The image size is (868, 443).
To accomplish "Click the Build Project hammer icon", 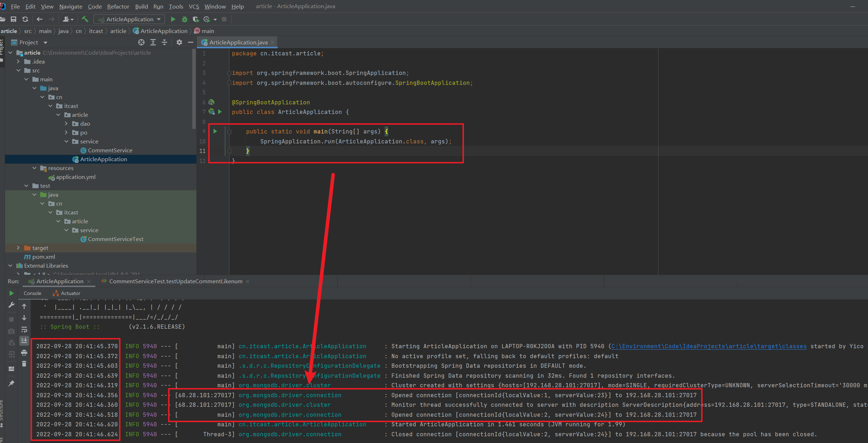I will [85, 19].
